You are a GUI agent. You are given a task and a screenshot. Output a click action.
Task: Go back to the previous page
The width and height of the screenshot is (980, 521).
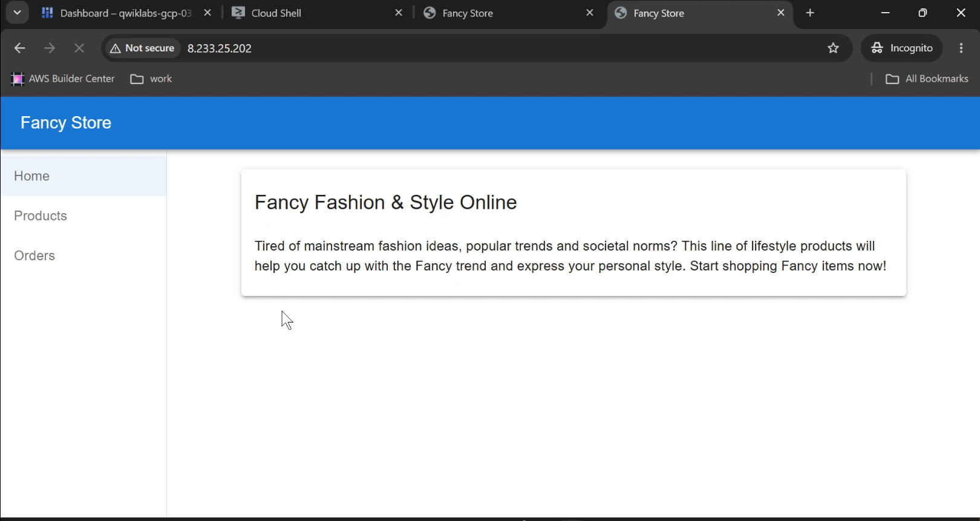coord(19,48)
